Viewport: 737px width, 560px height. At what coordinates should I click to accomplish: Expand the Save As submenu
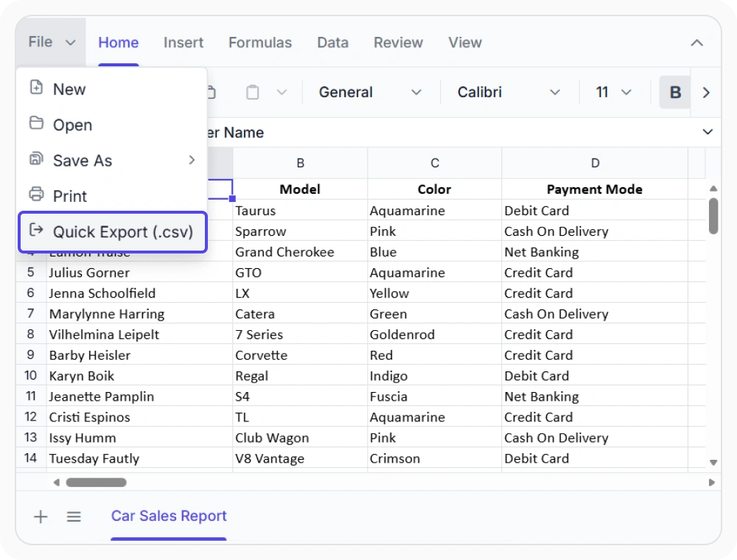(112, 161)
